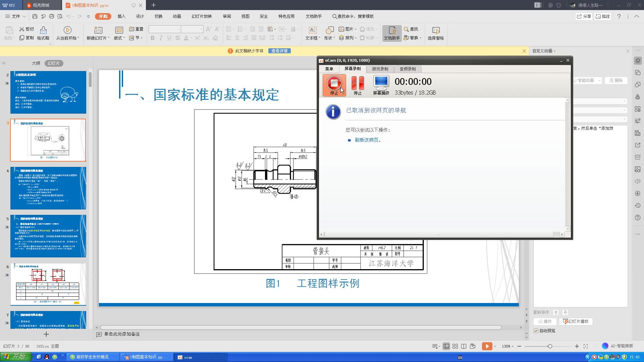Image resolution: width=644 pixels, height=362 pixels.
Task: Click the slide panel vertical scrollbar
Action: (x=90, y=79)
